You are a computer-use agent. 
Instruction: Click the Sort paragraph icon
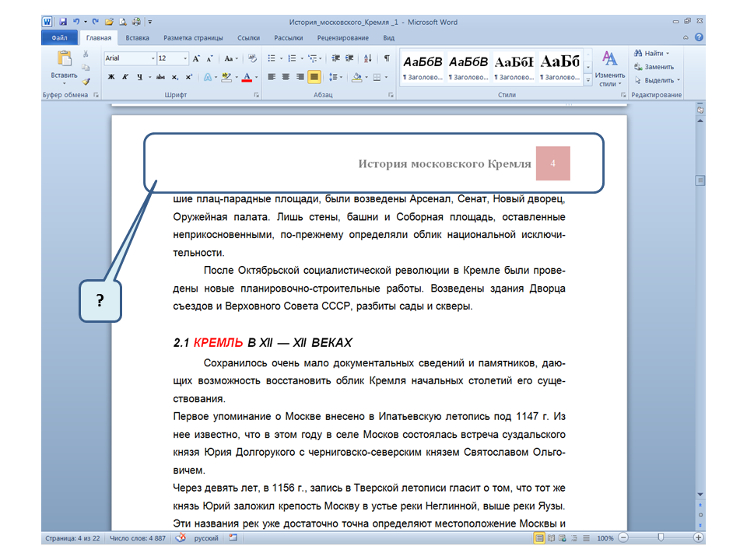click(369, 58)
